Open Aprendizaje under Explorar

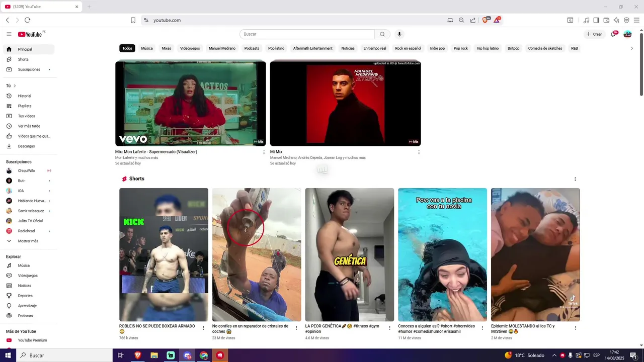click(x=29, y=306)
